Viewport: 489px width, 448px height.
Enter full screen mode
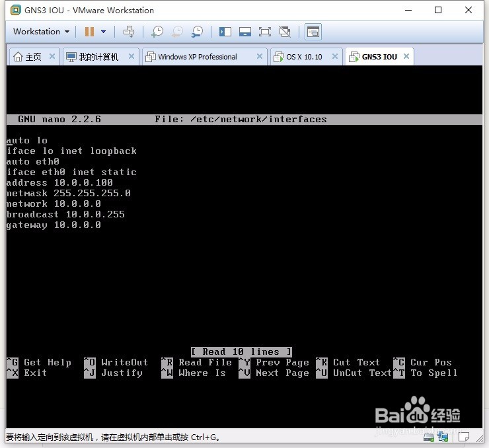pos(265,32)
